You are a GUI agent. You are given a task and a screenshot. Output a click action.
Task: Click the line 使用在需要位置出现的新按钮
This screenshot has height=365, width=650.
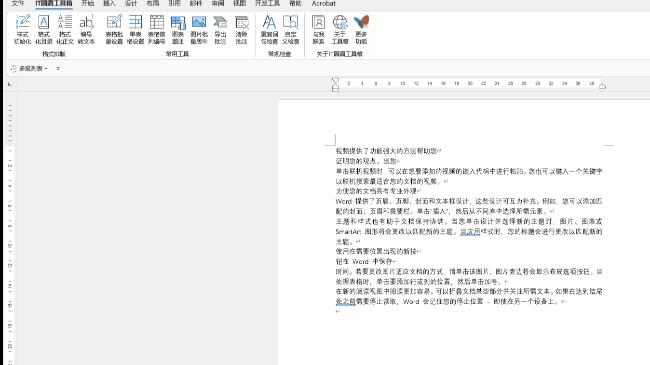tap(378, 251)
